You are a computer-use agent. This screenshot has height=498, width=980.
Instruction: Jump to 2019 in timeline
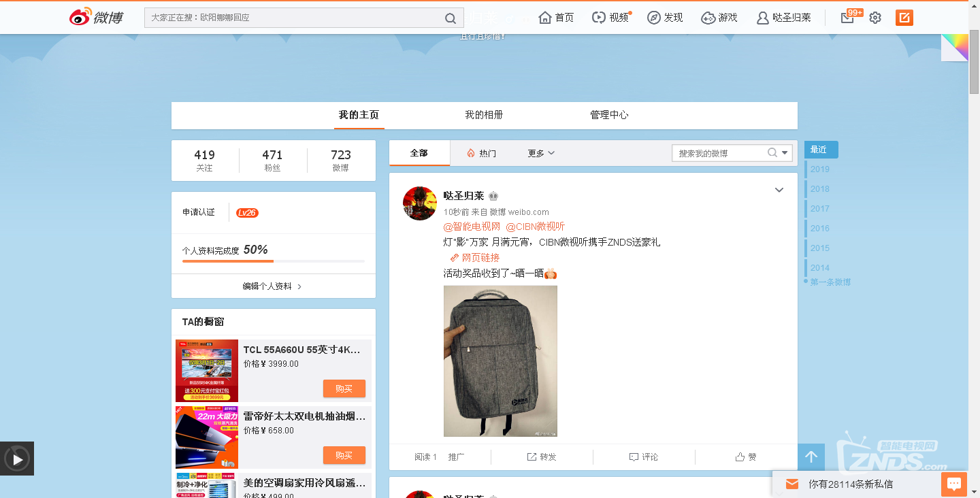[820, 169]
